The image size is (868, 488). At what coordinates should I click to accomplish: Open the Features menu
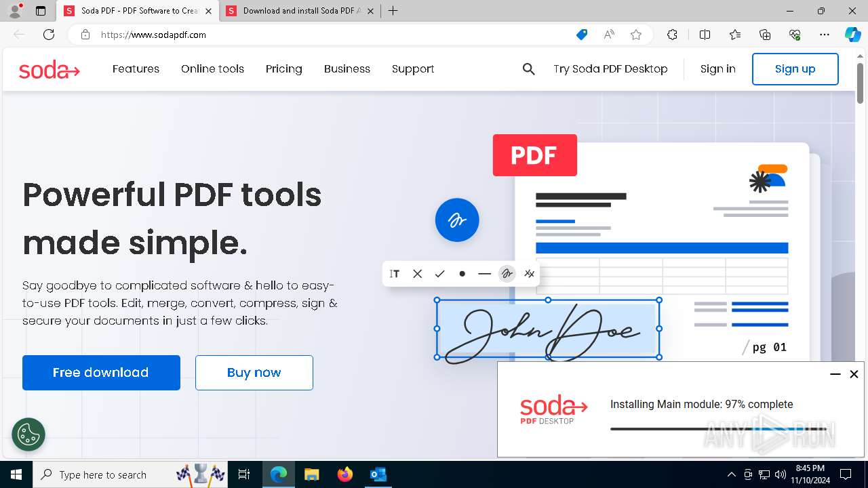coord(136,69)
